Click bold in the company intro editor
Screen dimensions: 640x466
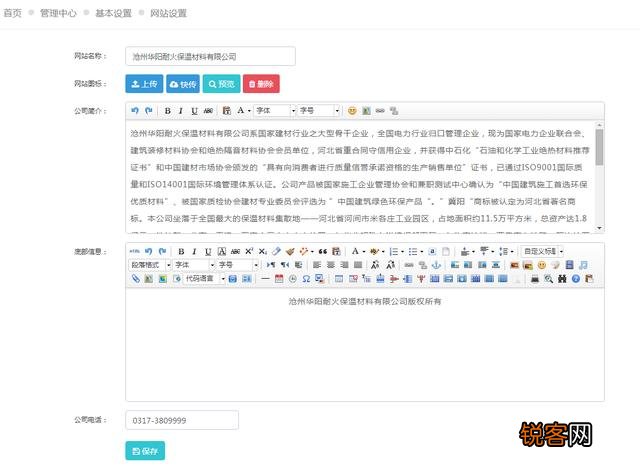coord(167,111)
